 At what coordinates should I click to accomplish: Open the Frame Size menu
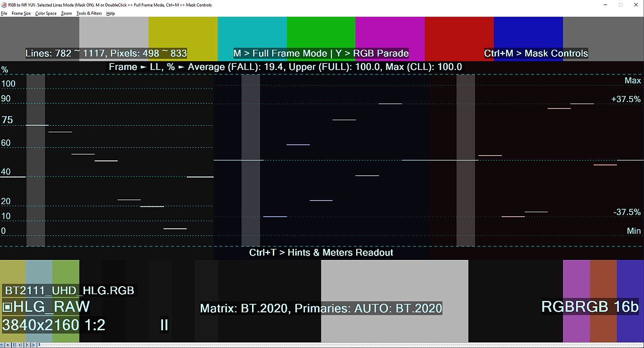(21, 14)
